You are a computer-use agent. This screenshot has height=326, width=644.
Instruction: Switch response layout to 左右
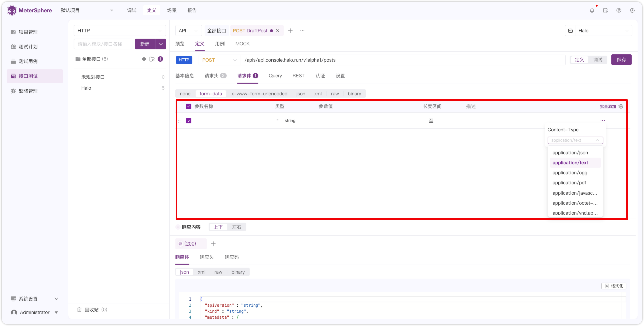click(237, 227)
